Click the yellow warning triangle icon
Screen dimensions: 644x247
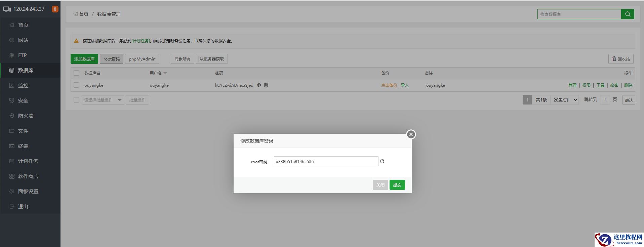tap(76, 41)
